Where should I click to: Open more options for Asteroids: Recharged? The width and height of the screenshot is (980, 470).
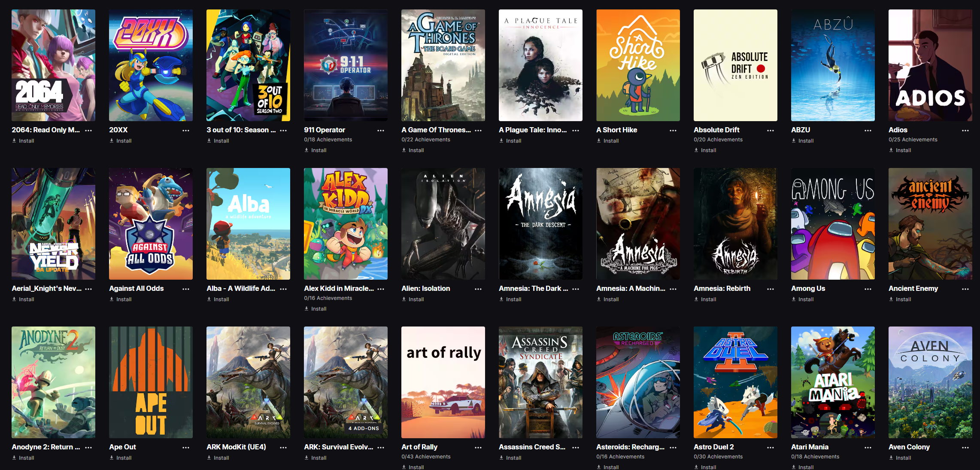click(673, 448)
